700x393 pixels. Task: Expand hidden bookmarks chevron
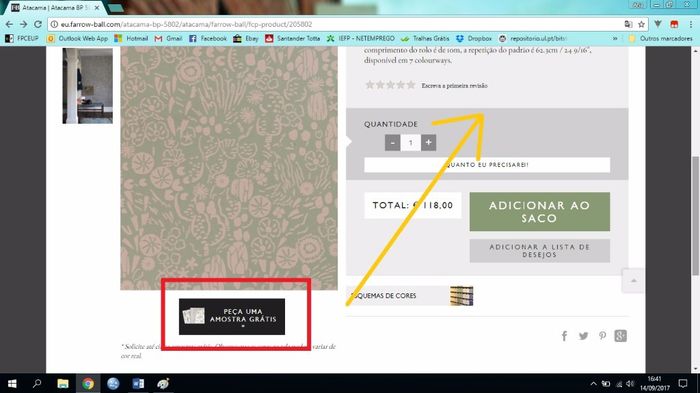pyautogui.click(x=615, y=38)
